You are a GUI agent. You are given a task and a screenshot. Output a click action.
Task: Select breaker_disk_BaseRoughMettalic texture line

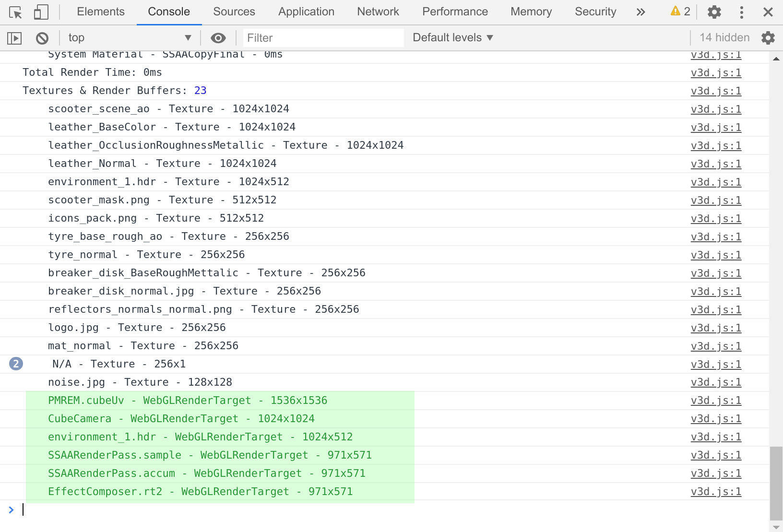(206, 273)
